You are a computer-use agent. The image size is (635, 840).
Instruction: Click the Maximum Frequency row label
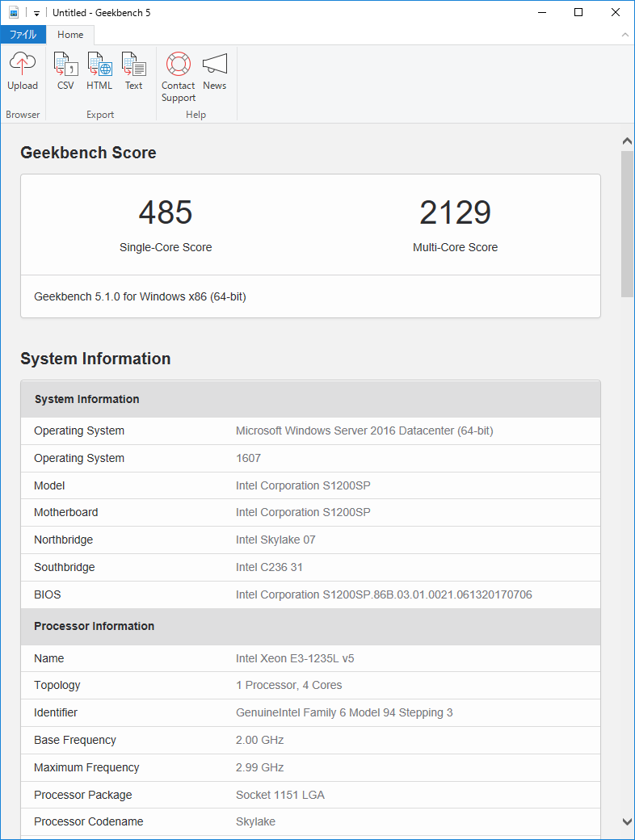(x=86, y=767)
